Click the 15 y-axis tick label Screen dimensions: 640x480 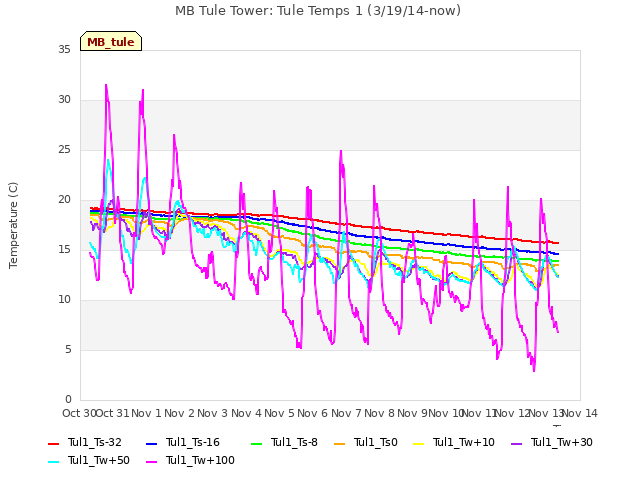64,249
